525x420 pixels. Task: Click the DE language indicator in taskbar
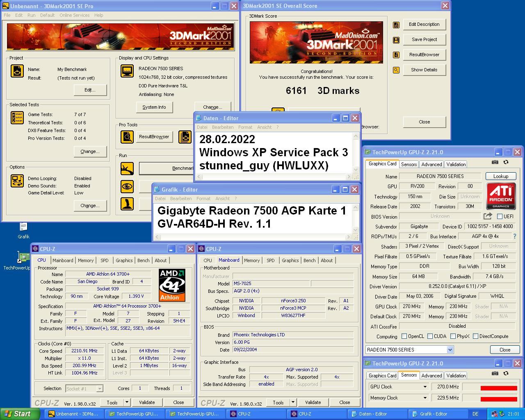(x=475, y=414)
